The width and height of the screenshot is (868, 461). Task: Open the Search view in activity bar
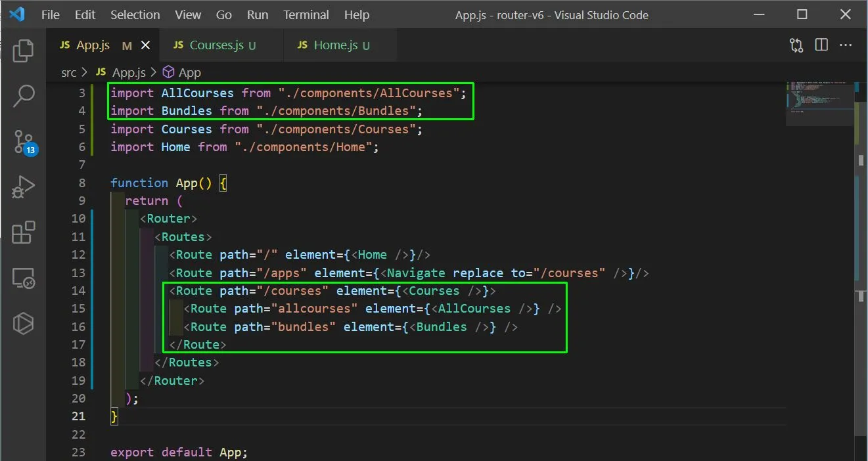(23, 96)
